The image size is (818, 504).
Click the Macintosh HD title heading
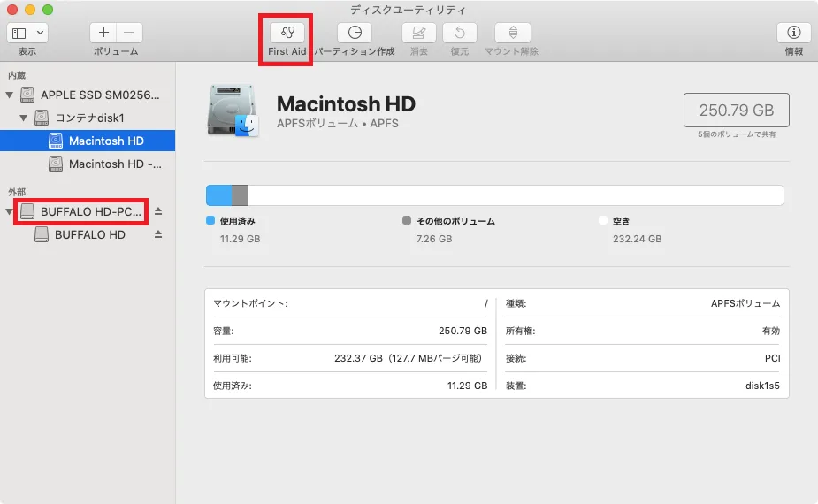pyautogui.click(x=346, y=104)
